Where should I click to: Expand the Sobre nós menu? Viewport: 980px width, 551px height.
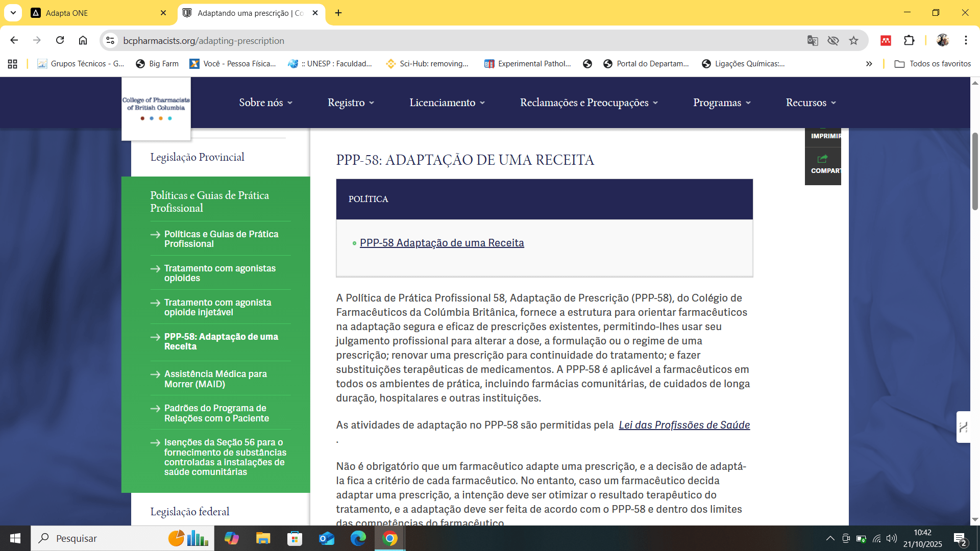pyautogui.click(x=265, y=103)
